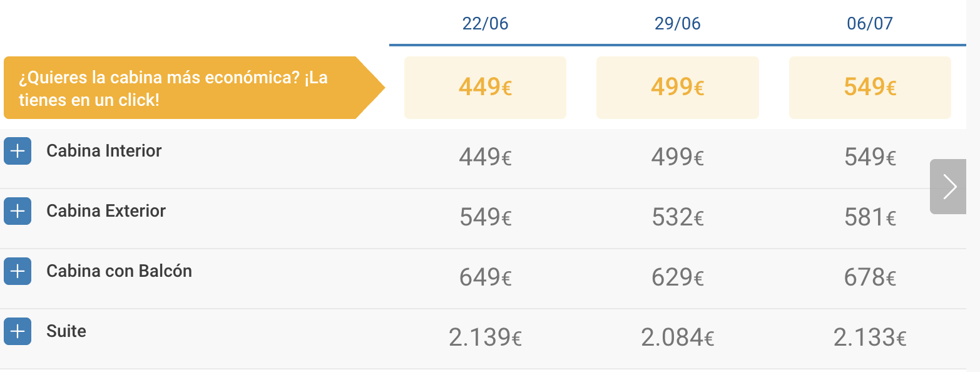Open the 22/06 date column header

485,24
